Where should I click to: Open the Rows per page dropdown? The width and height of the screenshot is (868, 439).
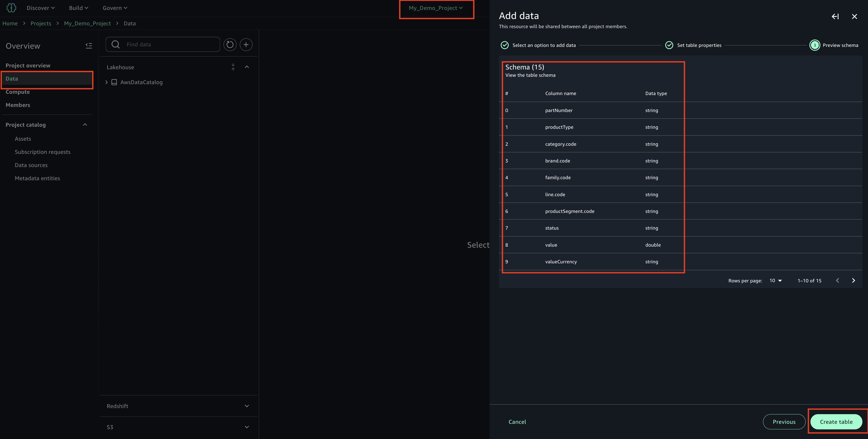[x=775, y=280]
